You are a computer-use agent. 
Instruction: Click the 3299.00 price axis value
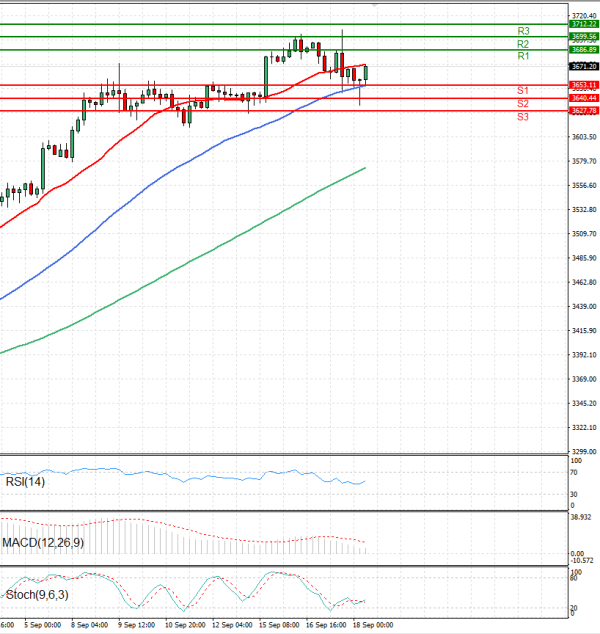coord(584,452)
